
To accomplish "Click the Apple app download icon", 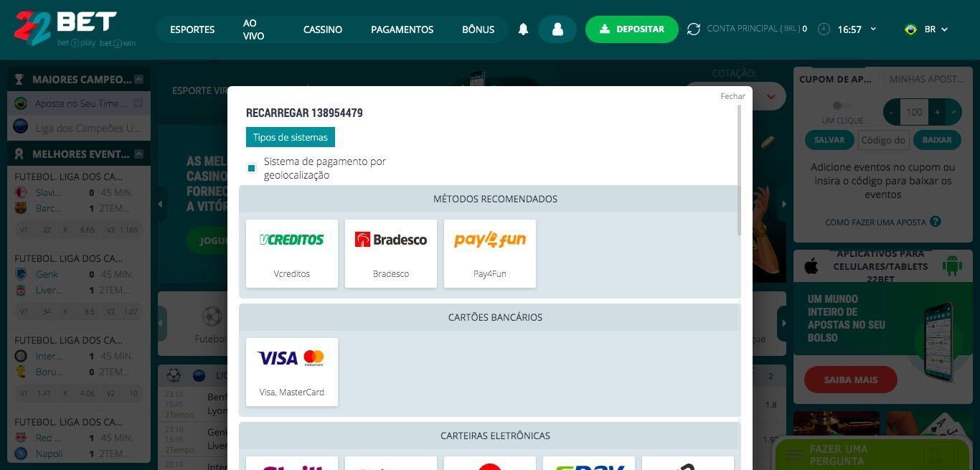I will point(811,266).
